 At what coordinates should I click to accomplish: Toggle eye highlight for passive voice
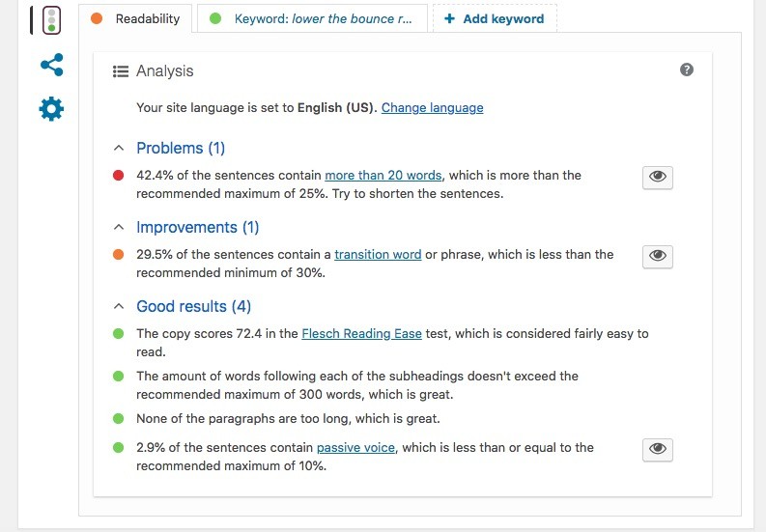658,449
